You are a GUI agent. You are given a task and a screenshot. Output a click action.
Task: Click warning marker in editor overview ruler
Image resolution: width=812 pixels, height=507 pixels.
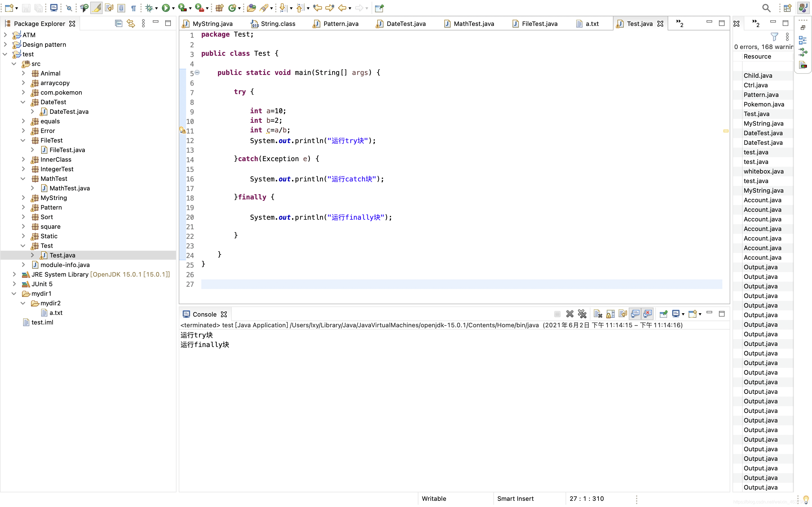pyautogui.click(x=726, y=131)
